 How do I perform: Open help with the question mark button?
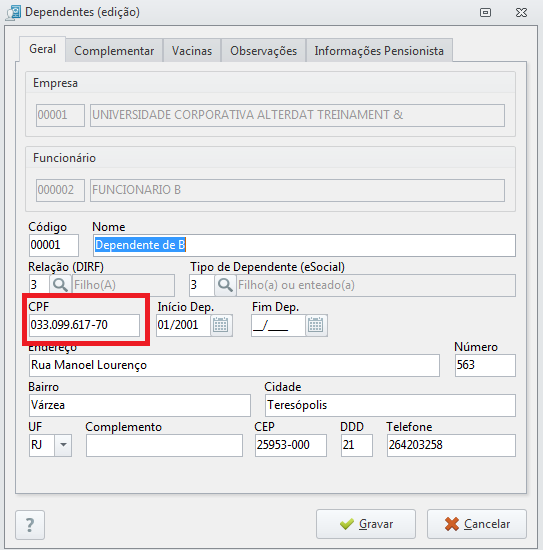30,525
